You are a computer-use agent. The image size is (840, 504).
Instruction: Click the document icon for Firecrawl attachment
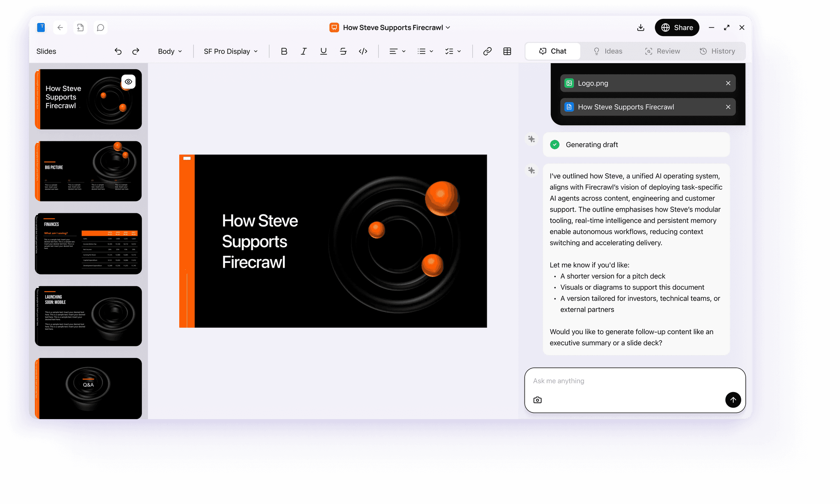(569, 107)
